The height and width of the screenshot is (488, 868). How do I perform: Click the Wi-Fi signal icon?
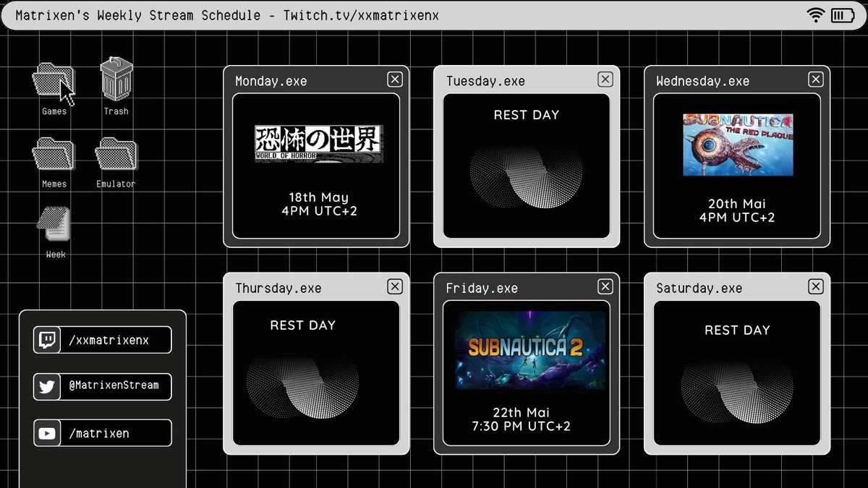[x=817, y=15]
